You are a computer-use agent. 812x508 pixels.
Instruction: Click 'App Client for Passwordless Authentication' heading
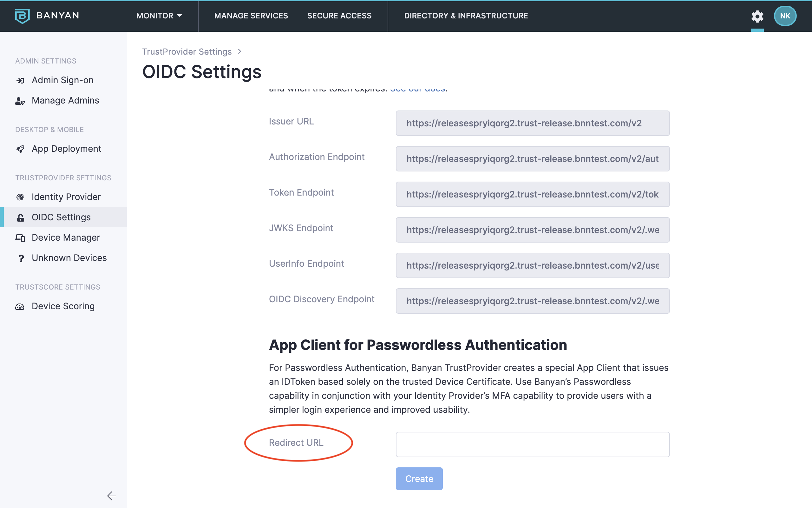pyautogui.click(x=418, y=345)
